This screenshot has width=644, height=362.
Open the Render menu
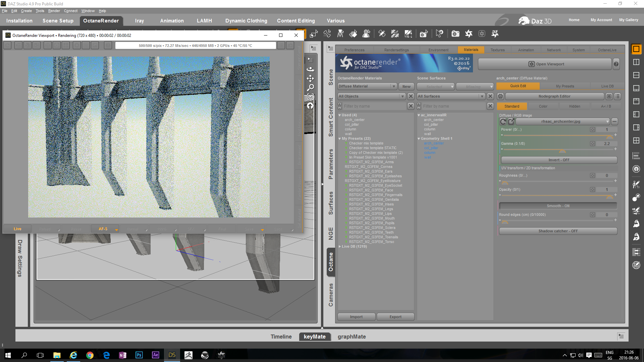[54, 11]
